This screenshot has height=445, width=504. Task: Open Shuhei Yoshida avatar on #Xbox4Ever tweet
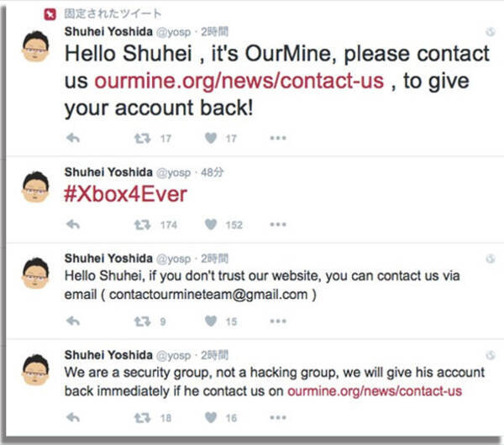pos(35,187)
